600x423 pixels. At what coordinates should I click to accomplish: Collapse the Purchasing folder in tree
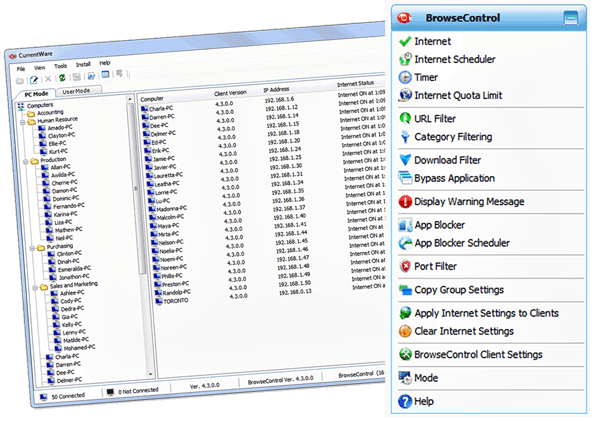pyautogui.click(x=32, y=248)
